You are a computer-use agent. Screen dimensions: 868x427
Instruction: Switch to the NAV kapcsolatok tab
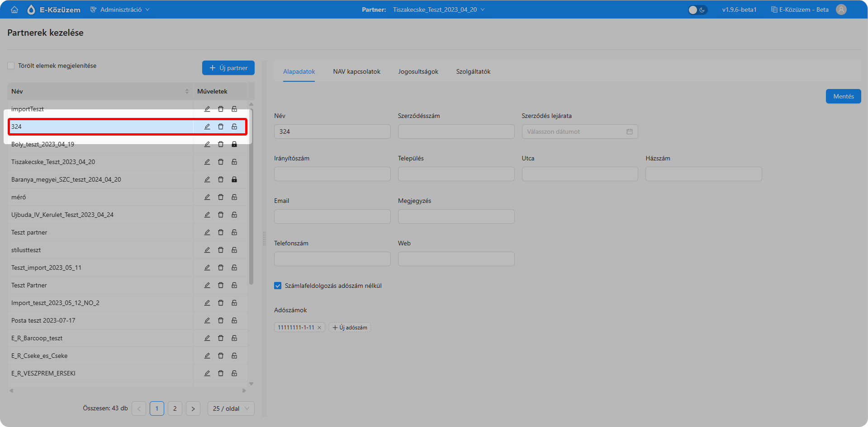coord(356,71)
